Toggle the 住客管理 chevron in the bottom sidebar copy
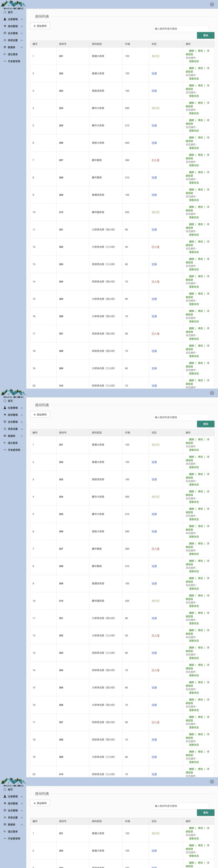The height and width of the screenshot is (868, 218). [22, 796]
